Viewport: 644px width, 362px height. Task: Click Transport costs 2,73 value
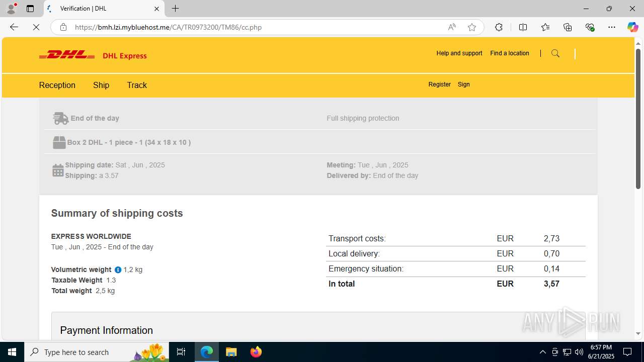point(551,238)
